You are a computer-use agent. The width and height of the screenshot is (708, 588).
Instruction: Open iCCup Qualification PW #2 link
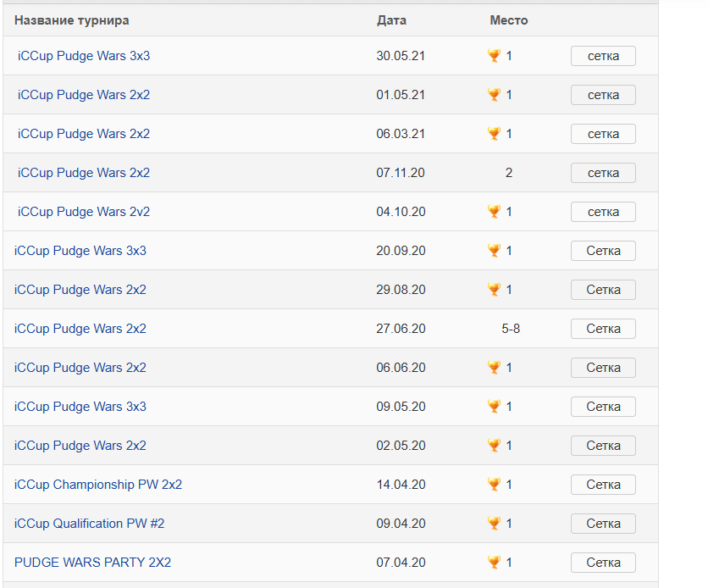click(90, 524)
